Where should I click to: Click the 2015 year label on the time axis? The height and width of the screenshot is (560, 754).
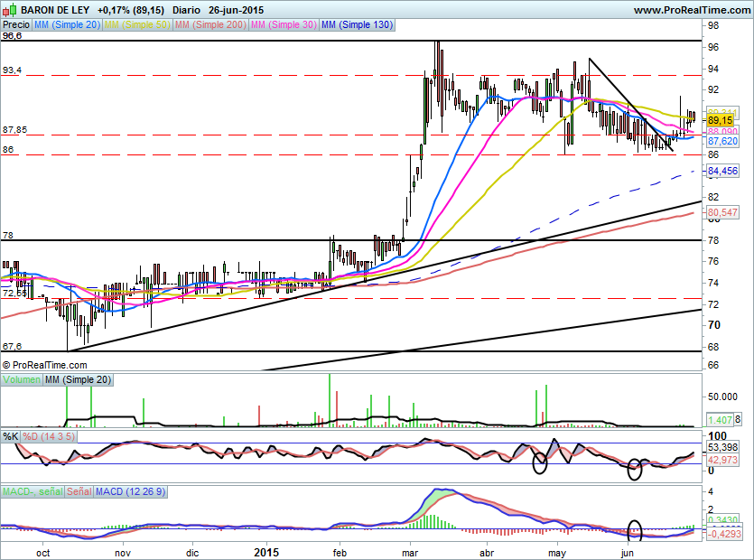pyautogui.click(x=266, y=552)
